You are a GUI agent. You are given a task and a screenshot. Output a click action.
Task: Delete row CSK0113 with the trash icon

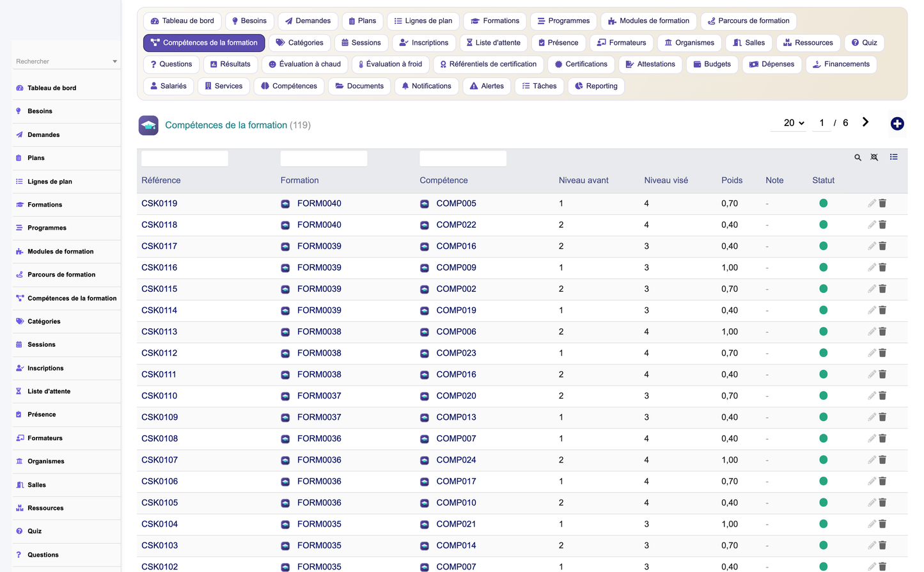(882, 331)
